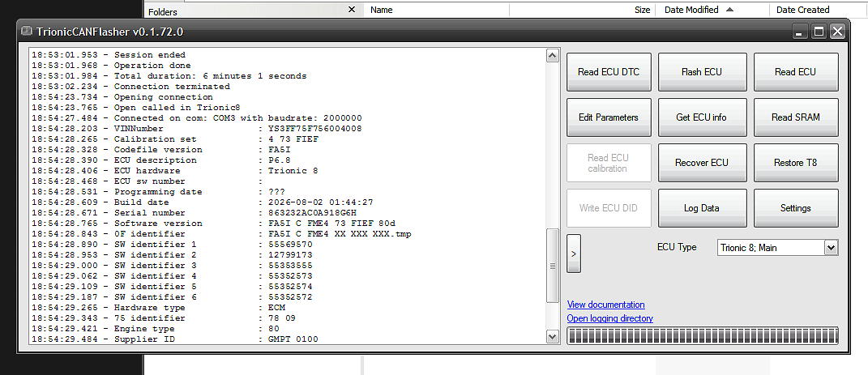Click the progress bar

(703, 336)
